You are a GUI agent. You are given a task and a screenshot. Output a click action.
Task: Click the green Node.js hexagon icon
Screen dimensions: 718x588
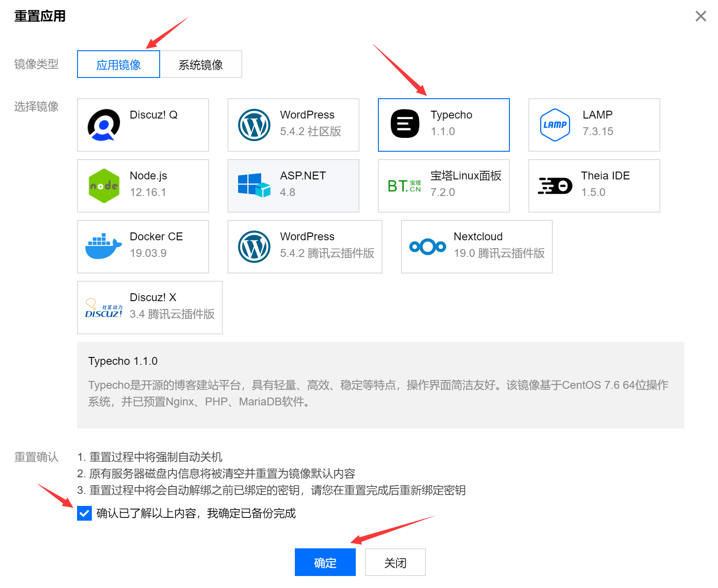click(x=104, y=186)
